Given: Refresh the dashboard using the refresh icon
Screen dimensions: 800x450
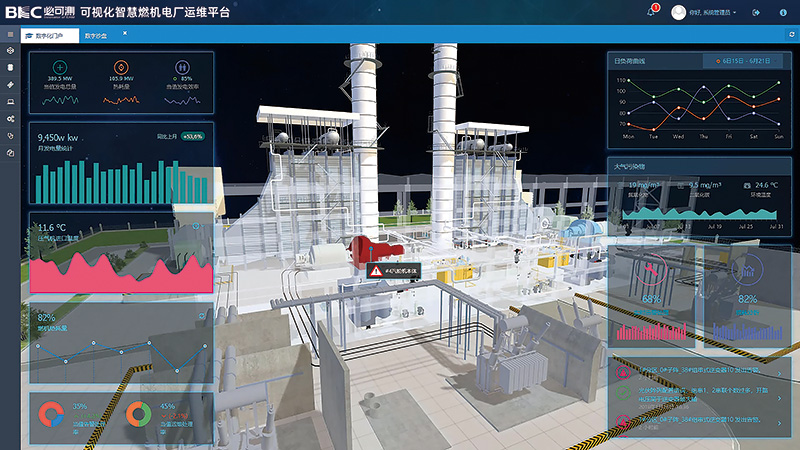Looking at the screenshot, I should pos(791,35).
